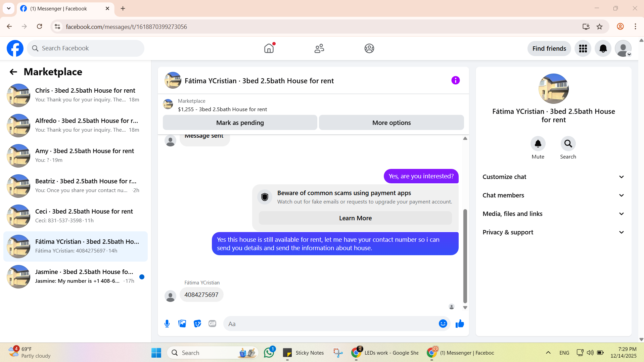
Task: Open Beatriz house rental conversation
Action: click(x=76, y=186)
